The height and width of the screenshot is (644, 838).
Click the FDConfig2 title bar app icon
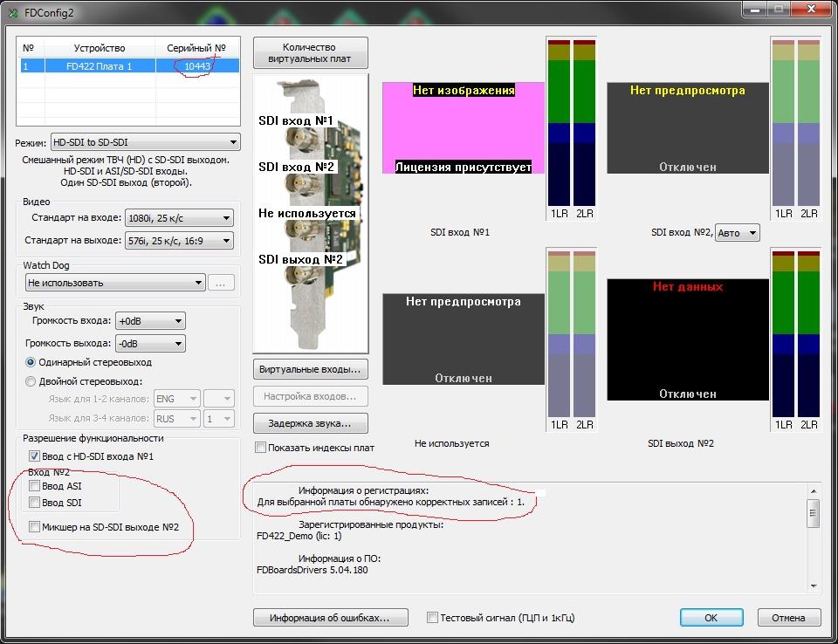pyautogui.click(x=13, y=12)
